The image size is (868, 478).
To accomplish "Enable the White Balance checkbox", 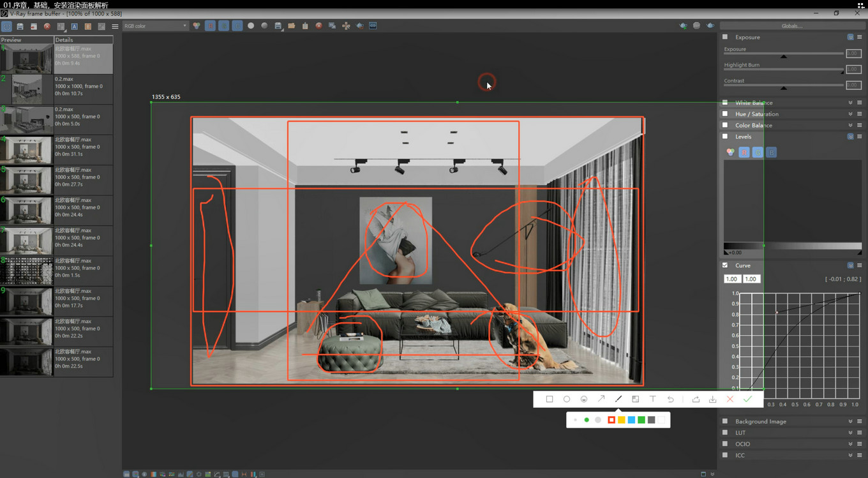I will [x=725, y=103].
